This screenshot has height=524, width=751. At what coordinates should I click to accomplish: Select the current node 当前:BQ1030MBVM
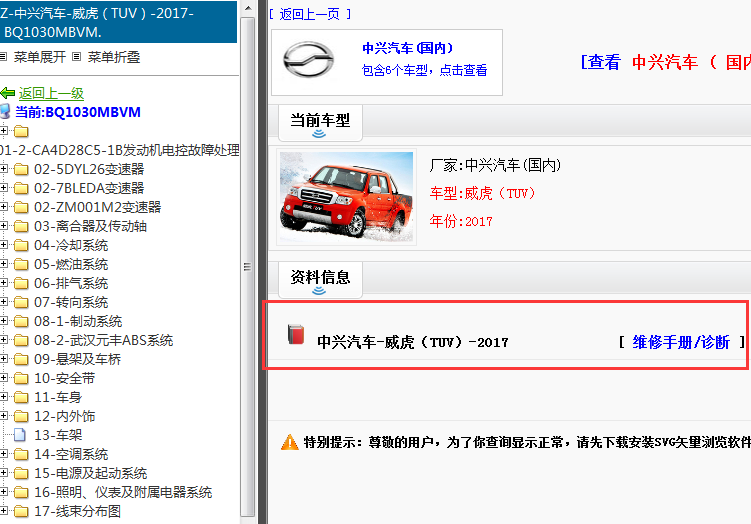click(78, 112)
